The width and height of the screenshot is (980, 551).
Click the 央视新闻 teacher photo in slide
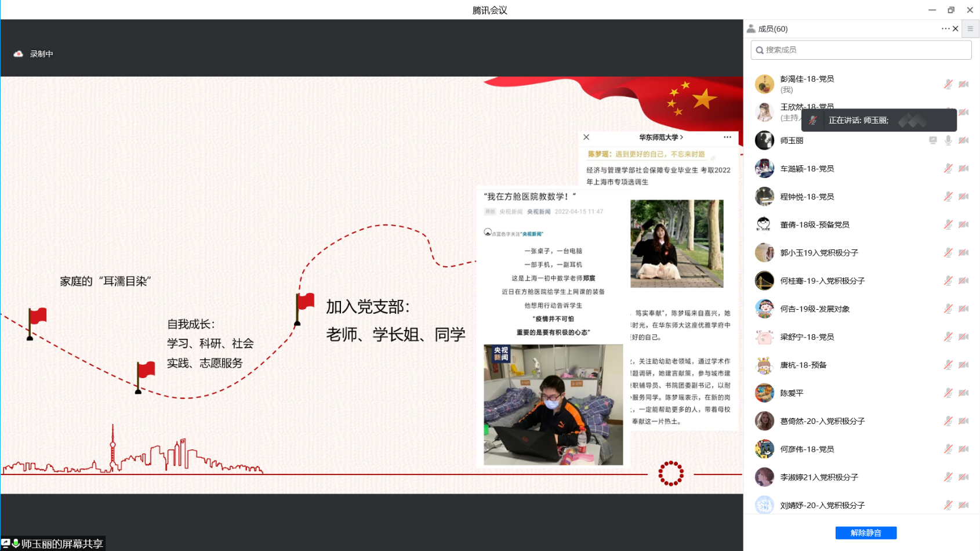[553, 405]
